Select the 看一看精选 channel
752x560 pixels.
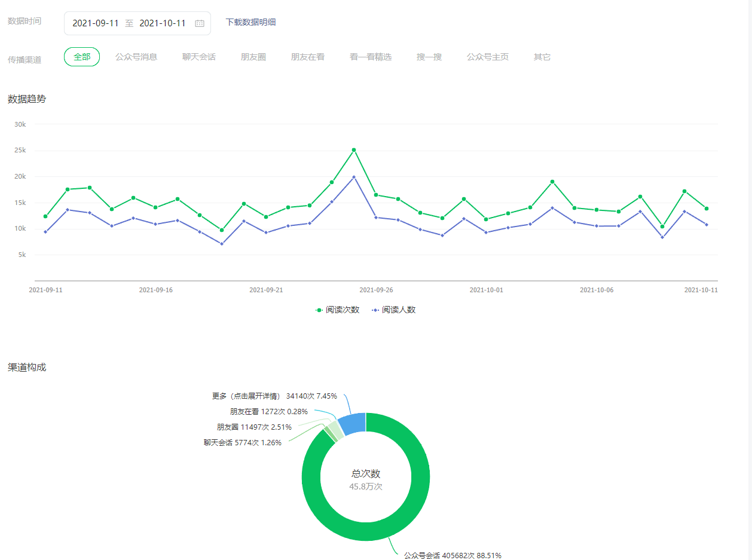coord(371,57)
